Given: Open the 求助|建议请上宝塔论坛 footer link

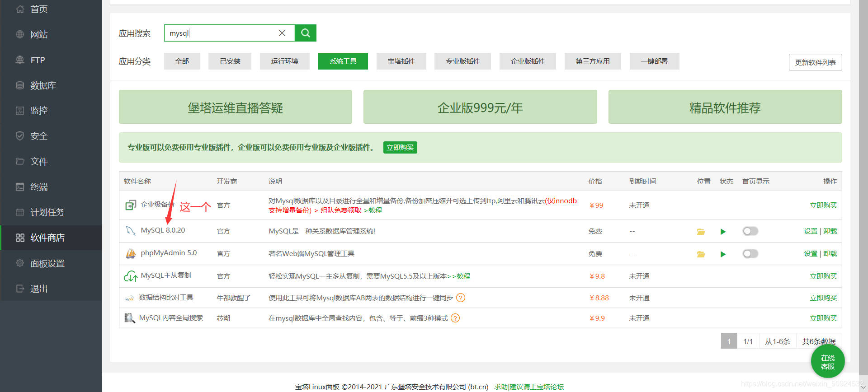Looking at the screenshot, I should (x=529, y=387).
